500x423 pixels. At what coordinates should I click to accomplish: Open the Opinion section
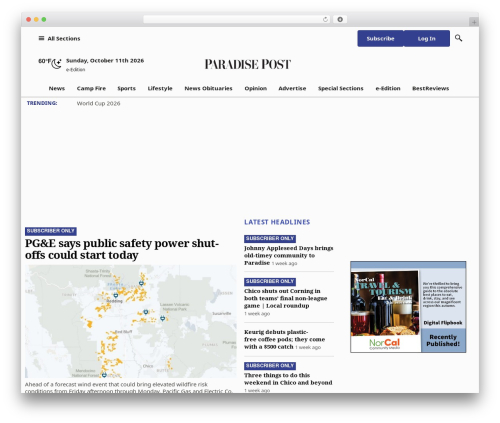[x=256, y=88]
